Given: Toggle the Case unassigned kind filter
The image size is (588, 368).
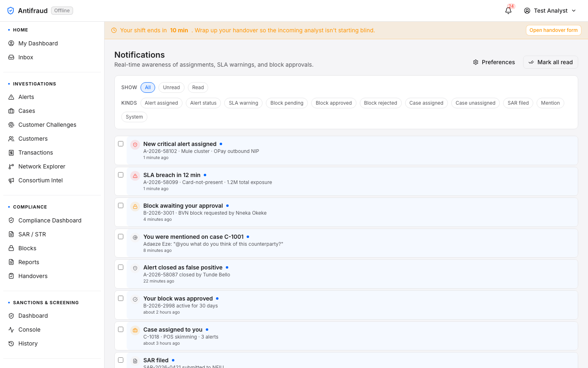Looking at the screenshot, I should point(475,103).
